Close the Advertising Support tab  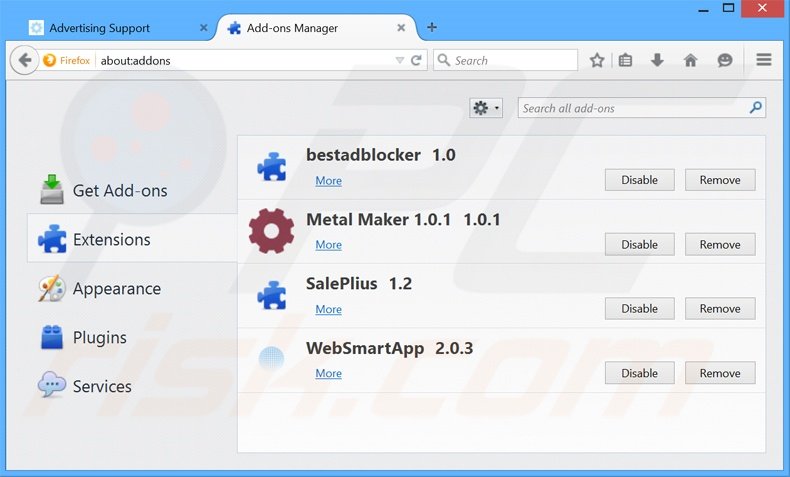[x=204, y=28]
